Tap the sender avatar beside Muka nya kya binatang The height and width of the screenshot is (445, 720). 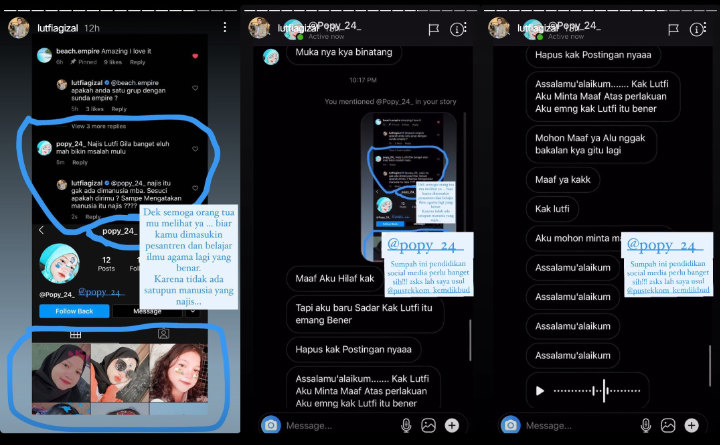271,57
